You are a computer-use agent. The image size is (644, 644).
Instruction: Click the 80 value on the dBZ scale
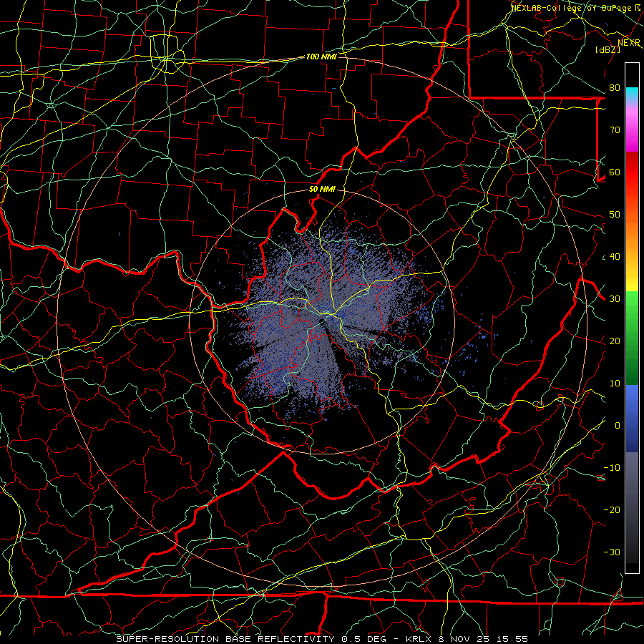tap(615, 88)
